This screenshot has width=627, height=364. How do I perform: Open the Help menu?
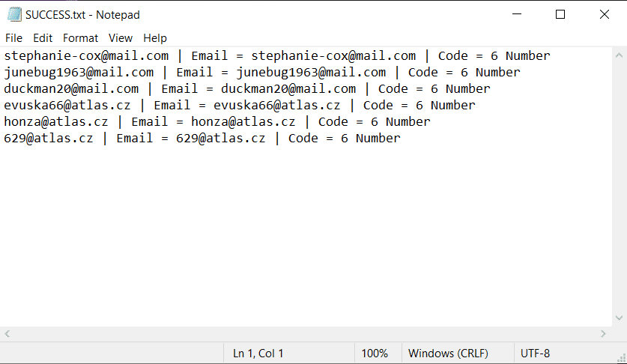point(155,37)
